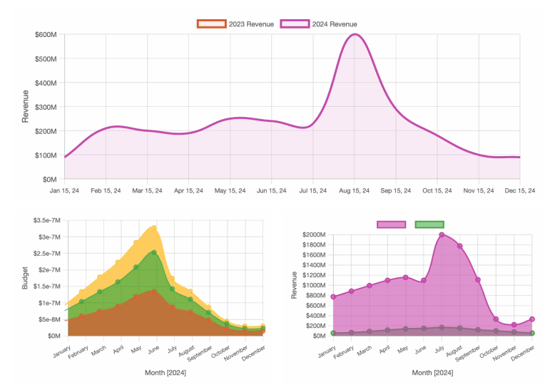Select the pink September point in monthly revenue chart
Image resolution: width=555 pixels, height=392 pixels.
478,279
